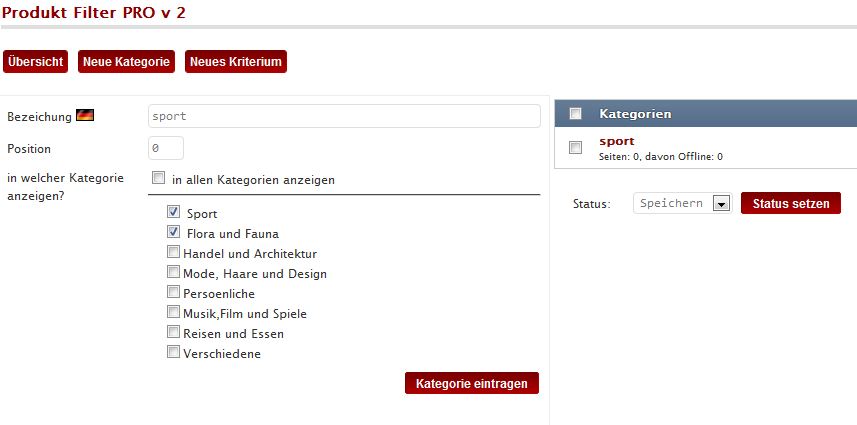The height and width of the screenshot is (425, 857).
Task: Toggle select-all checkbox in Kategorien header
Action: pyautogui.click(x=575, y=114)
